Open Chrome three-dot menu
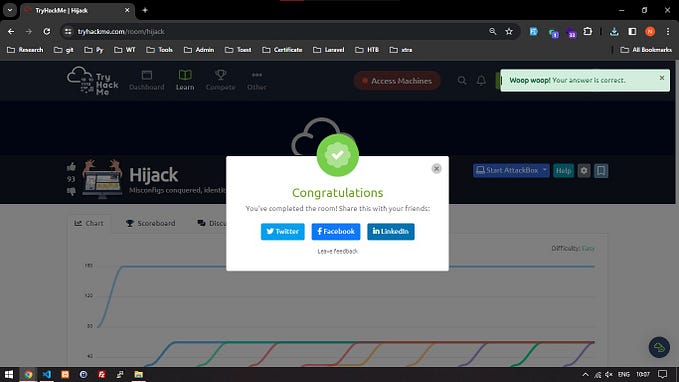The image size is (679, 382). tap(668, 31)
